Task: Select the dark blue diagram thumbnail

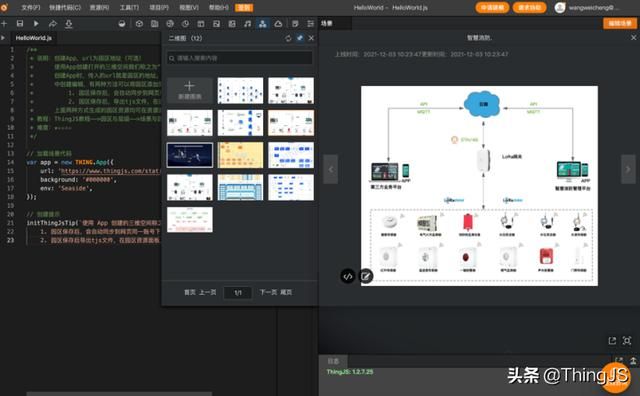Action: (189, 155)
